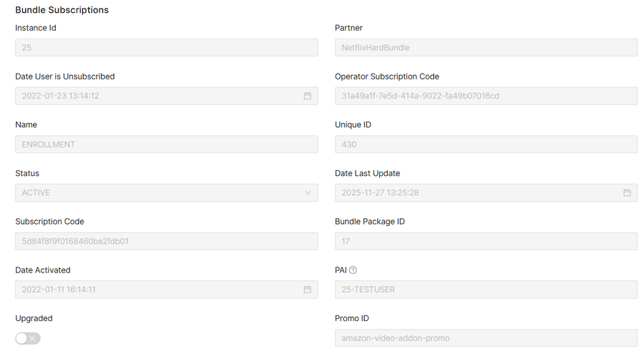
Task: Click the Bundle Subscriptions section heading
Action: pyautogui.click(x=62, y=10)
